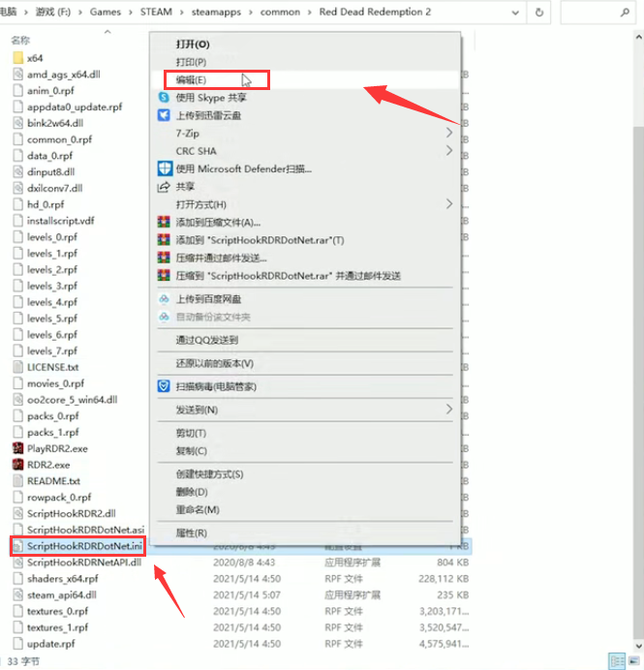Select ScriptHookRDRNetAPI.dll file name
Viewport: 644px width, 670px height.
[83, 562]
